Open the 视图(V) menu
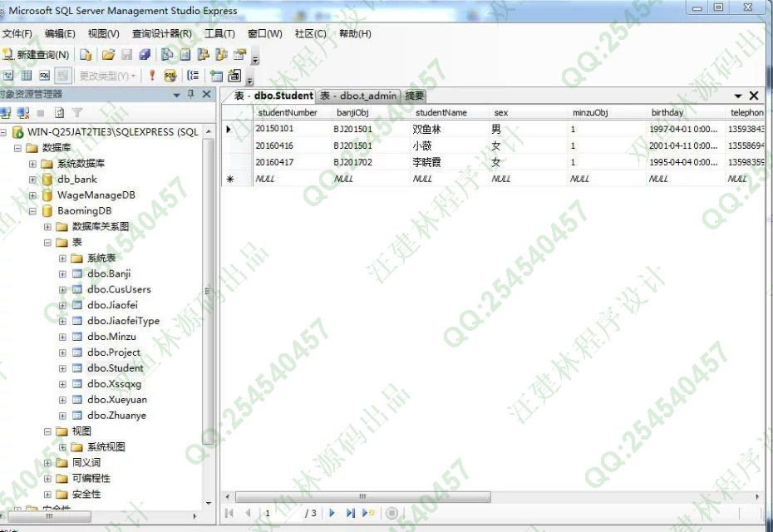Screen dimensions: 773x532 [x=104, y=33]
